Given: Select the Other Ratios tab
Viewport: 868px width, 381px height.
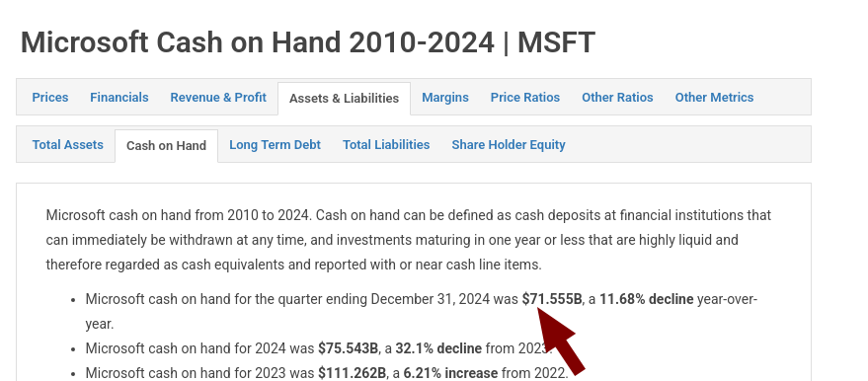Looking at the screenshot, I should coord(617,98).
